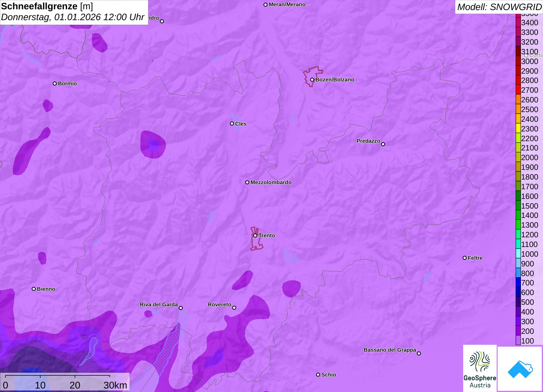
Task: Click the Mezzolombardo text label
Action: point(271,182)
